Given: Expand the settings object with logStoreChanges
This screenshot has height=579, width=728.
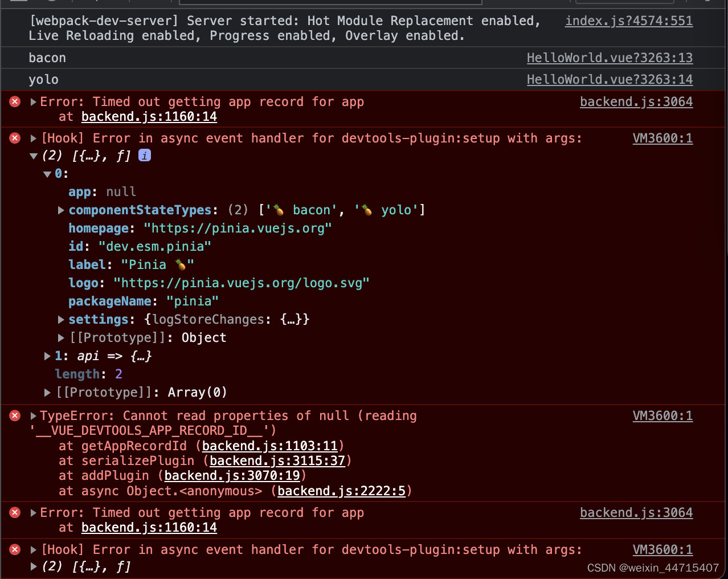Looking at the screenshot, I should pyautogui.click(x=61, y=319).
